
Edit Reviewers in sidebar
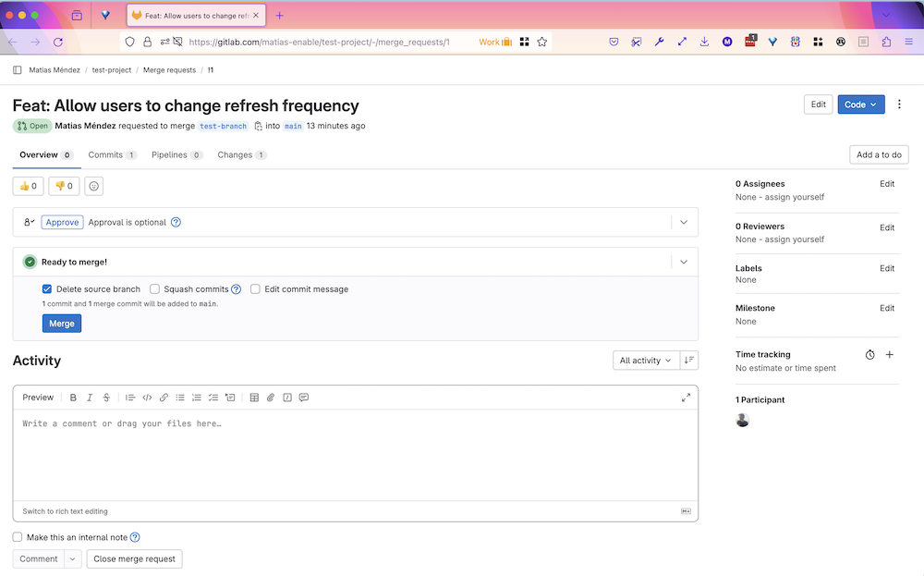(x=887, y=227)
